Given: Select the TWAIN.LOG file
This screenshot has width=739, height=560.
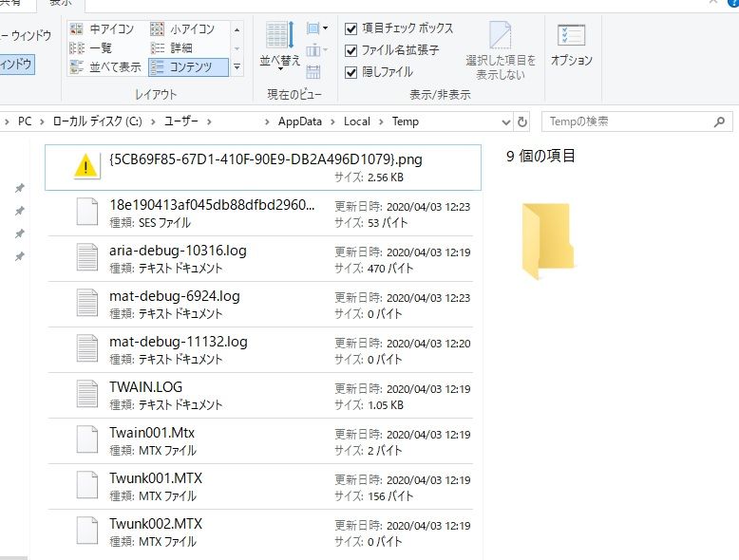Looking at the screenshot, I should 145,387.
